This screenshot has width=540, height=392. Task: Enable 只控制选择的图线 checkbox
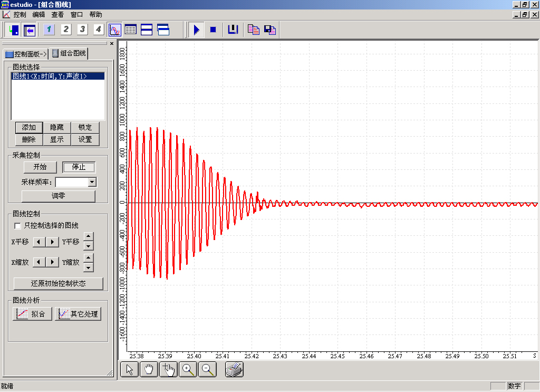pyautogui.click(x=18, y=226)
